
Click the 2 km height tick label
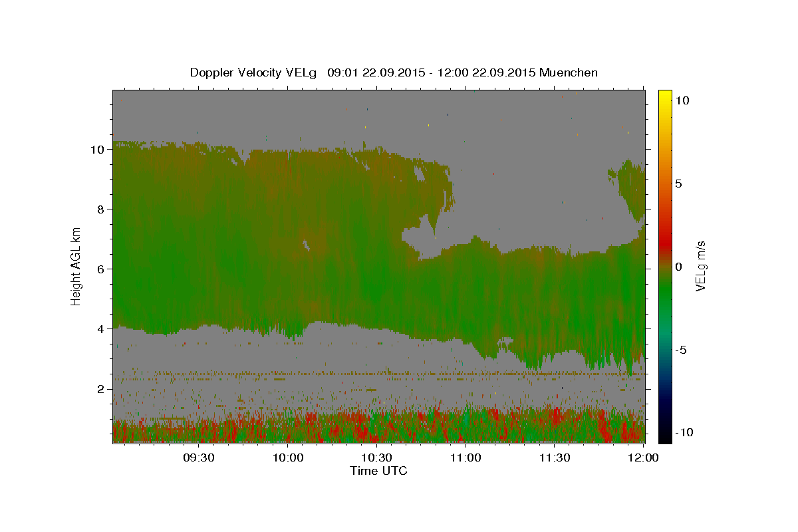tap(100, 388)
